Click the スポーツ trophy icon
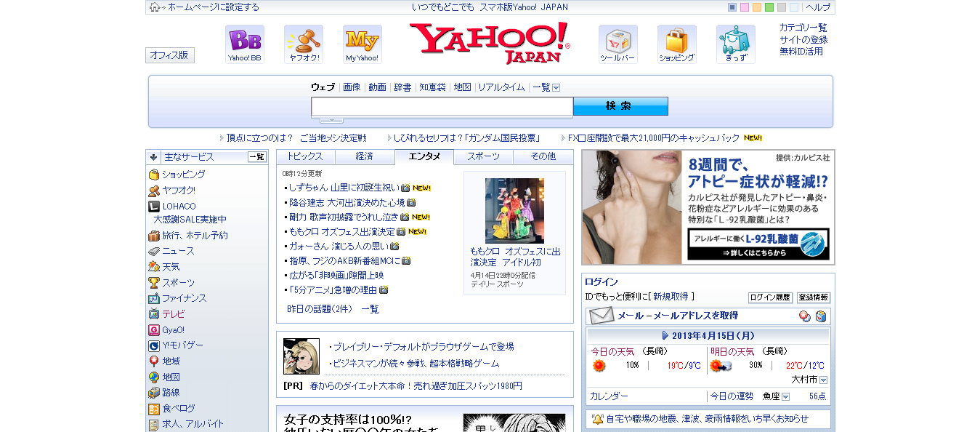980x432 pixels. [154, 283]
